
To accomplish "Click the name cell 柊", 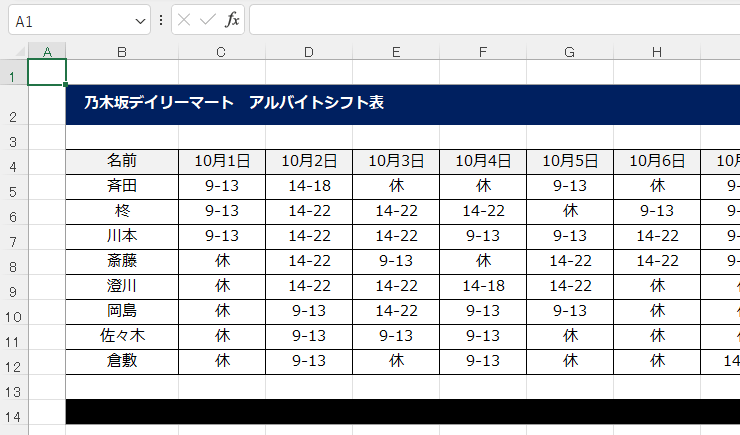I will point(122,212).
